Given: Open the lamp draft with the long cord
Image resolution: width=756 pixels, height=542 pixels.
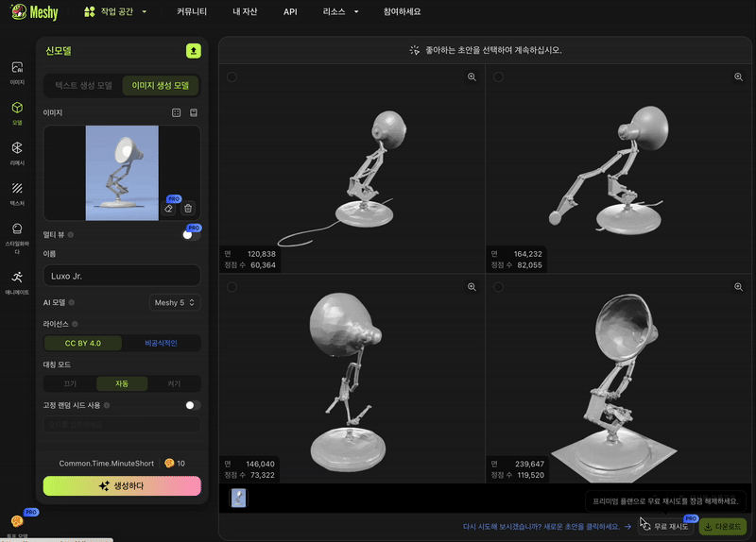Looking at the screenshot, I should click(x=352, y=169).
